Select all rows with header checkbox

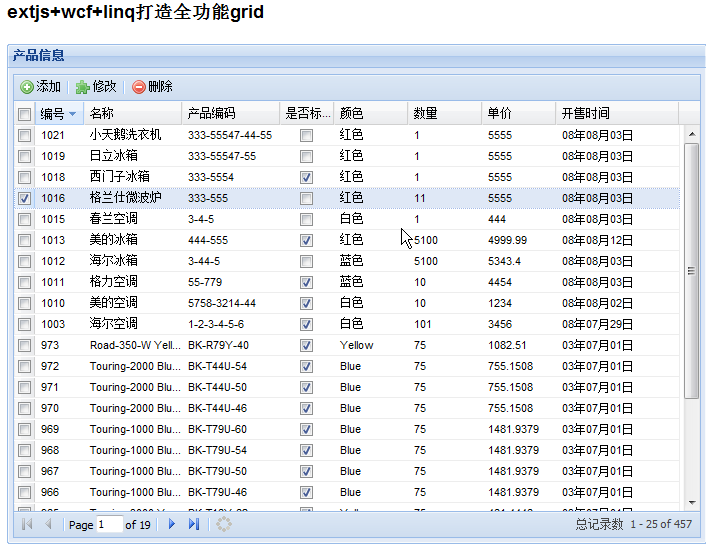(x=24, y=114)
